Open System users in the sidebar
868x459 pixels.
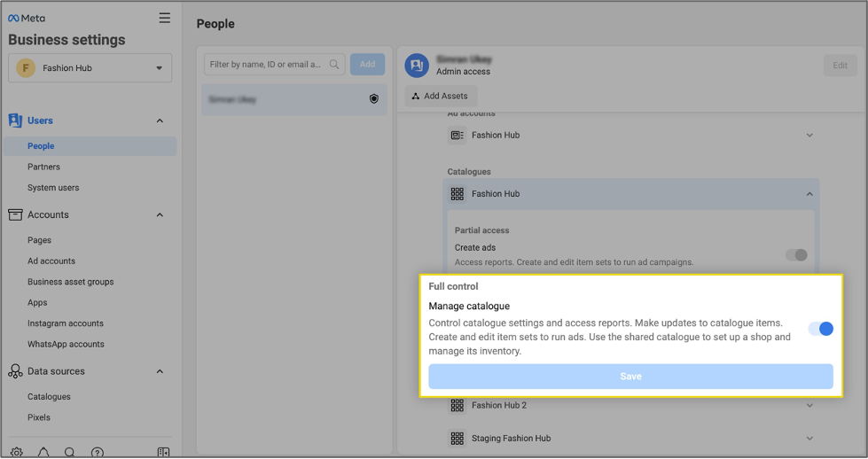pos(53,188)
